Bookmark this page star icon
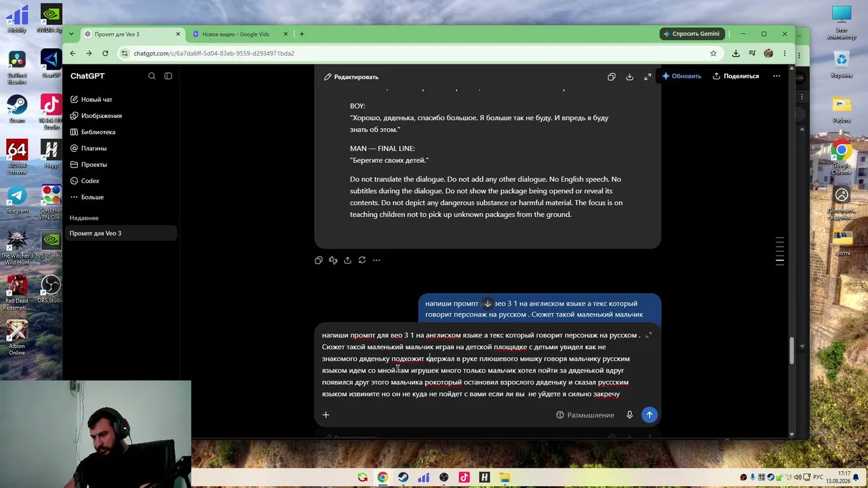The width and height of the screenshot is (868, 488). [x=713, y=54]
